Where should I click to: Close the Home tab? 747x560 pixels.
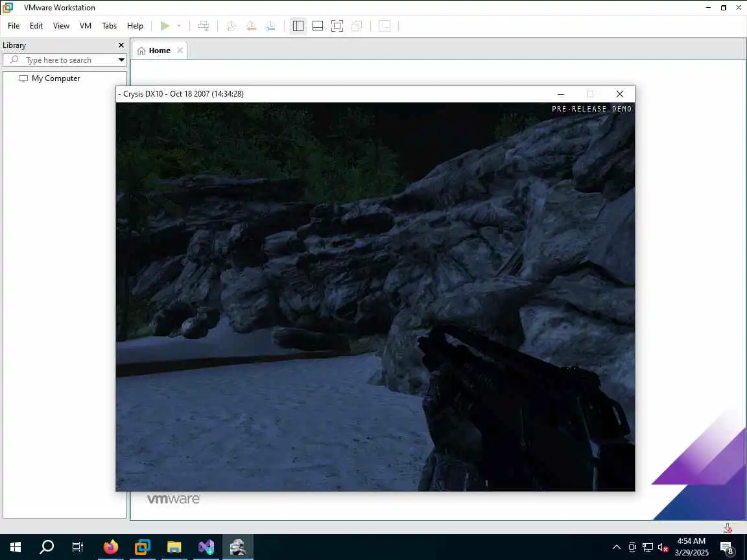pyautogui.click(x=180, y=51)
